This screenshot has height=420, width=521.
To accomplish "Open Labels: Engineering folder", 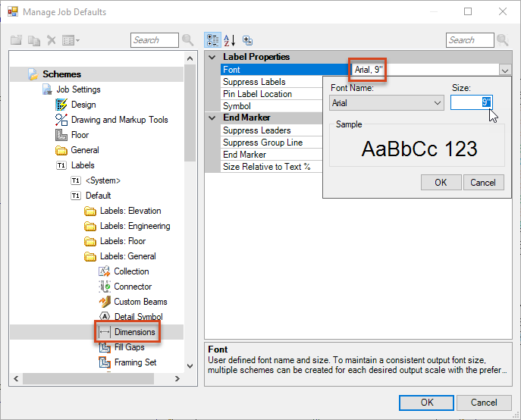I will pyautogui.click(x=135, y=226).
